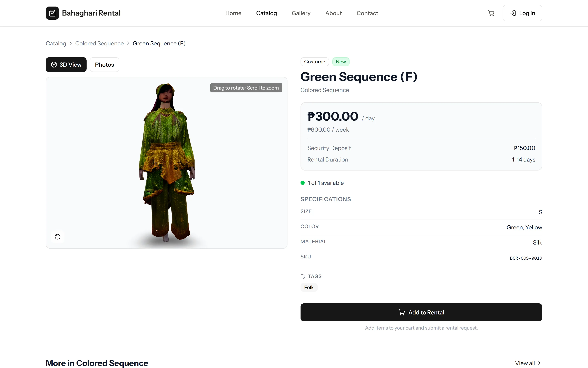Click the Green, Yellow color value
The width and height of the screenshot is (588, 368).
524,227
